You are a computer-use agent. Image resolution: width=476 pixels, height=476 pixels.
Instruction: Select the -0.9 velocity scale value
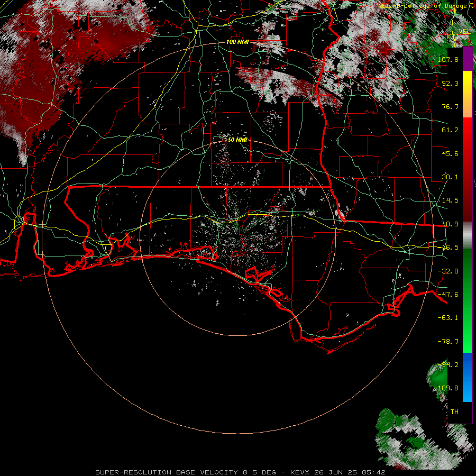pos(450,224)
